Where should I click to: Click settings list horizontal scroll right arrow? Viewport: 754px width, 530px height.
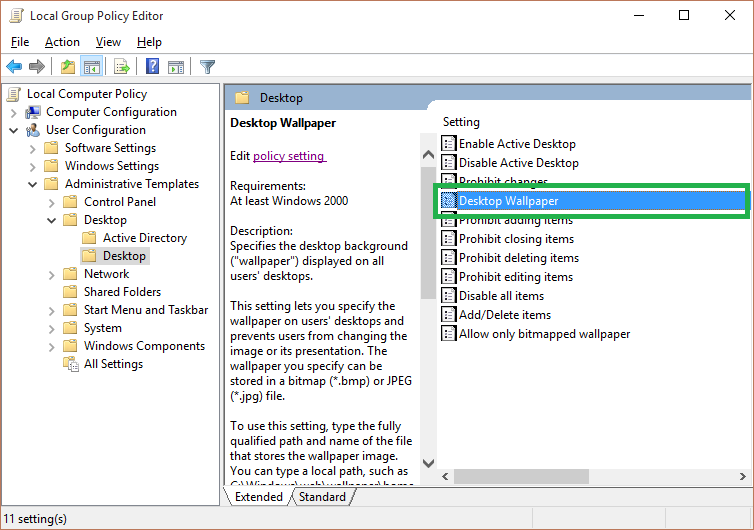tap(743, 476)
